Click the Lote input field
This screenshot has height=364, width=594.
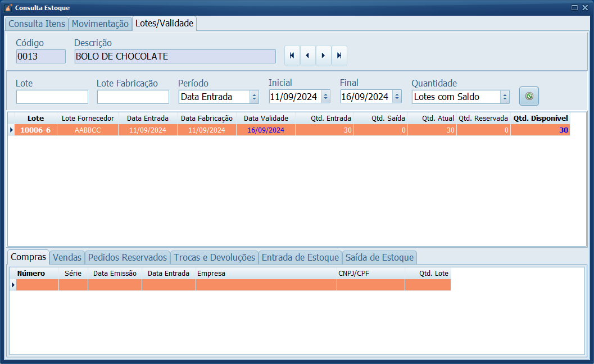(52, 97)
